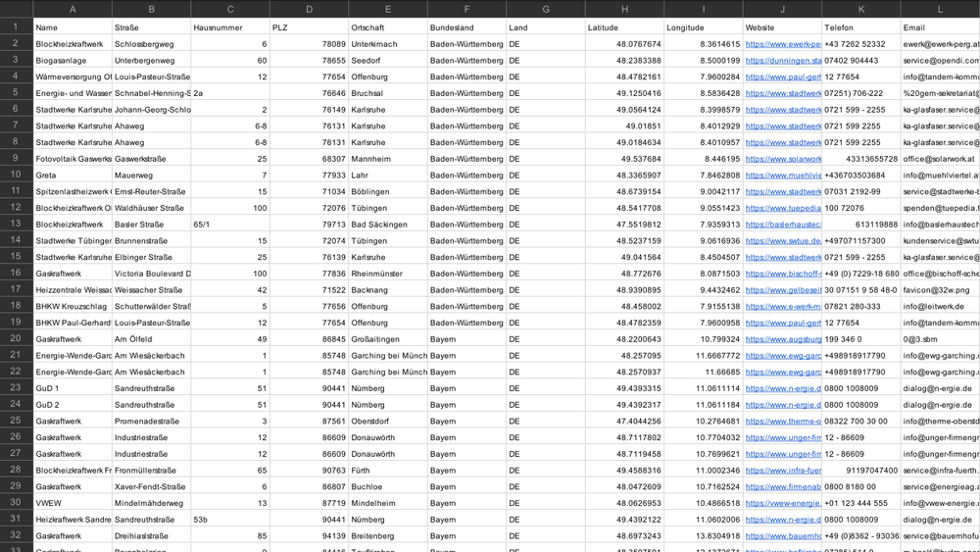This screenshot has height=552, width=980.
Task: Open the infra-fuerth website link in row 28
Action: (783, 470)
